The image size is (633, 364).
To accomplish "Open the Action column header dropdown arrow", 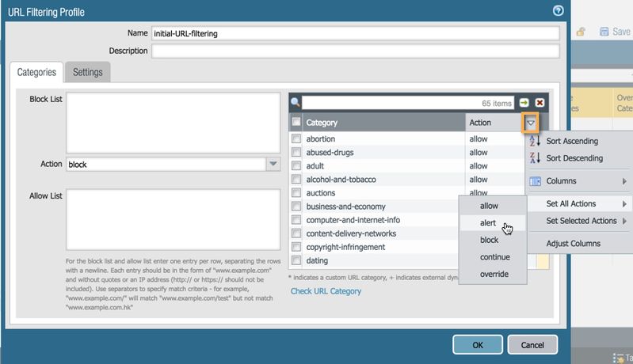I will [x=531, y=123].
